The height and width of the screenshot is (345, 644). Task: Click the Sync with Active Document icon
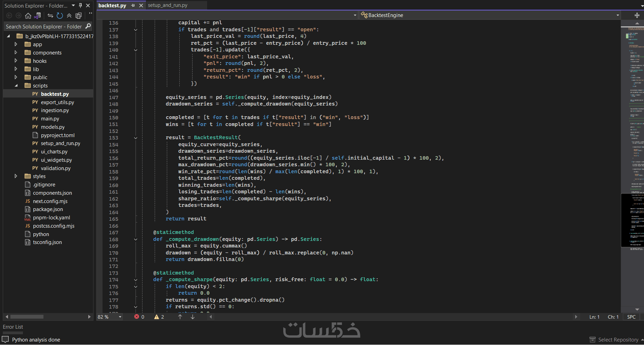(50, 16)
